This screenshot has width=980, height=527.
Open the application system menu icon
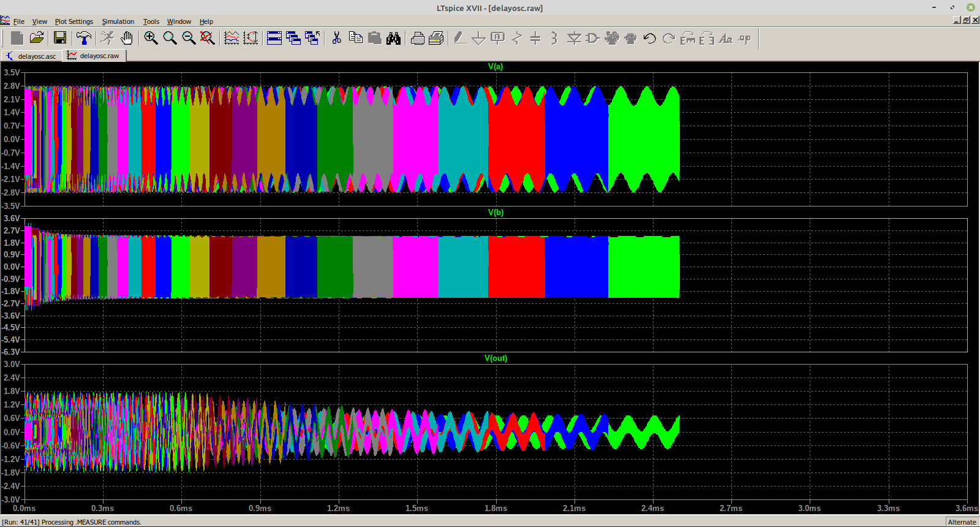5,21
